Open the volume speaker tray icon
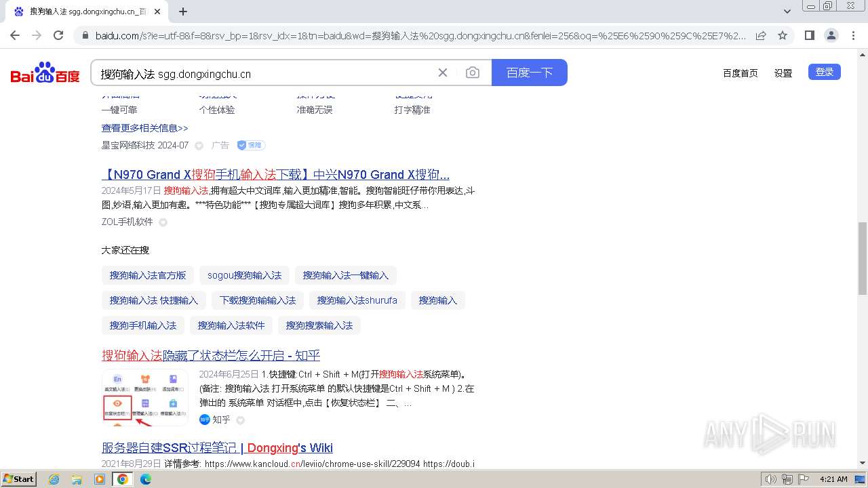 [x=770, y=479]
